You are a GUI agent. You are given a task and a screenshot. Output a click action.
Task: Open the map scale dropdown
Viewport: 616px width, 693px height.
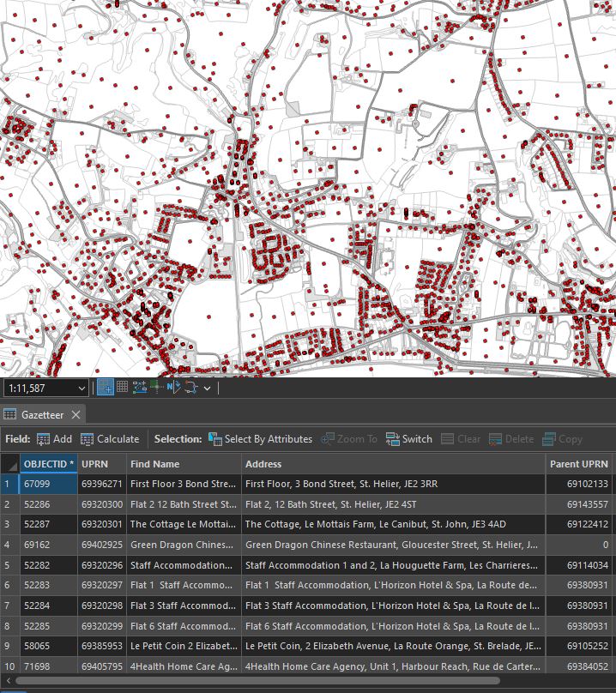81,389
